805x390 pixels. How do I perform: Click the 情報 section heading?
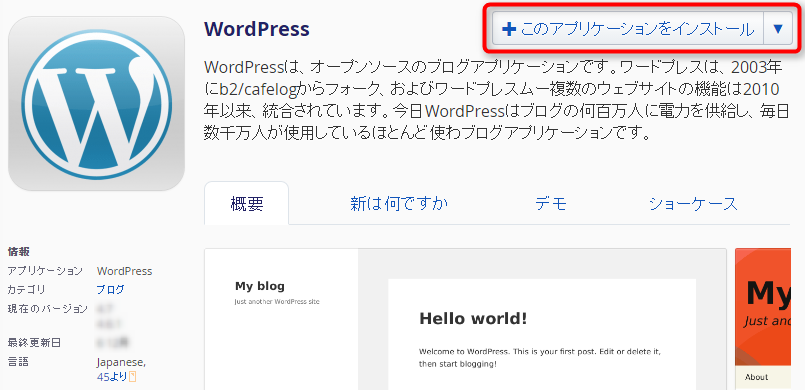pyautogui.click(x=18, y=251)
